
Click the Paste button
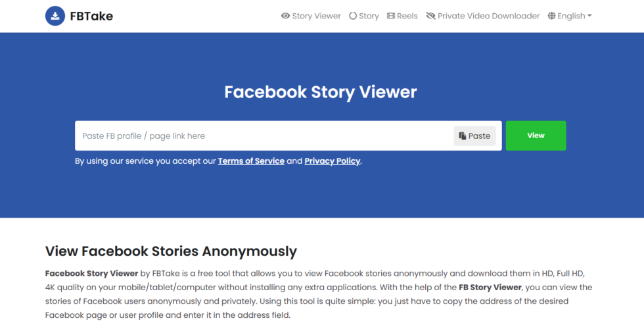[x=474, y=136]
